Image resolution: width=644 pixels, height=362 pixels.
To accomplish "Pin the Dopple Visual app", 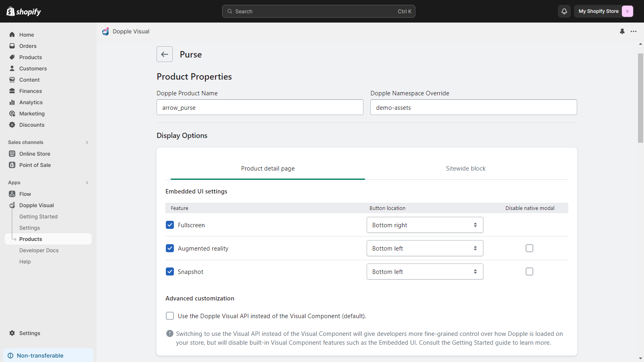I will [x=622, y=31].
